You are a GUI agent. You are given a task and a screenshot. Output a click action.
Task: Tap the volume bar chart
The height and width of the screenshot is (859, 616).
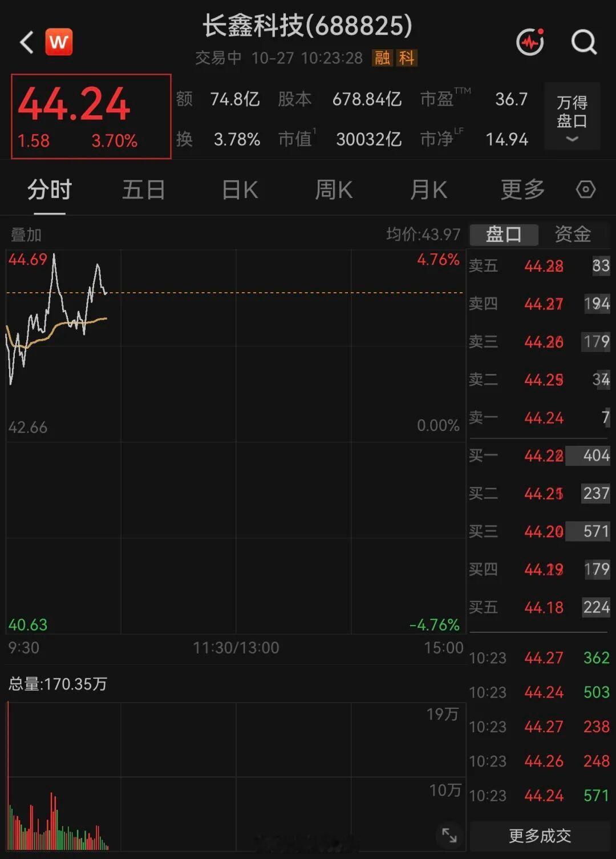coord(236,776)
